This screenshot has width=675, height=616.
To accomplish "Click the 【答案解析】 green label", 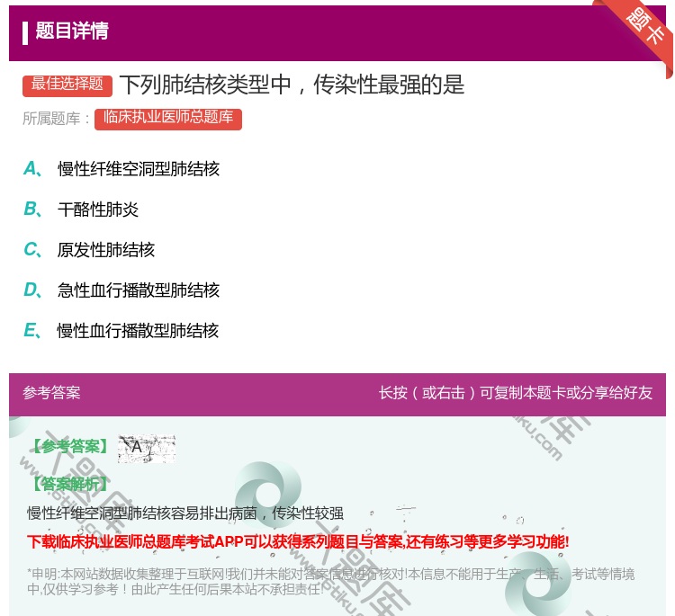I will tap(70, 485).
